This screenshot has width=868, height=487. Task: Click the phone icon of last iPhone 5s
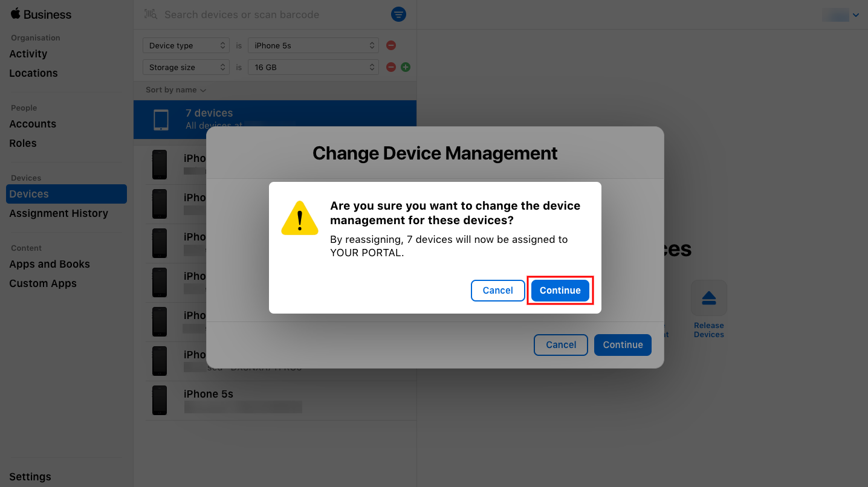pos(160,400)
